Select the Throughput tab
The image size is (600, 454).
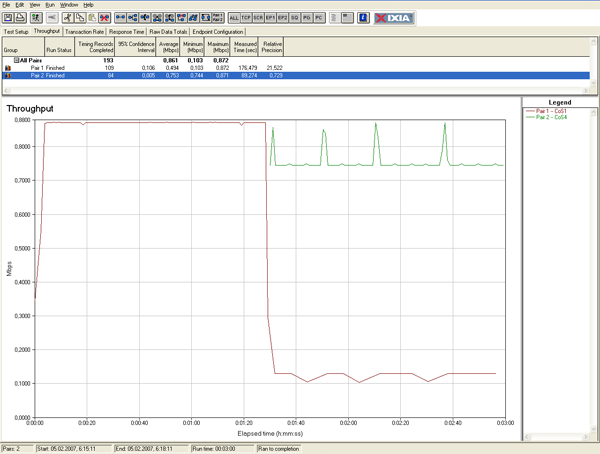coord(47,31)
